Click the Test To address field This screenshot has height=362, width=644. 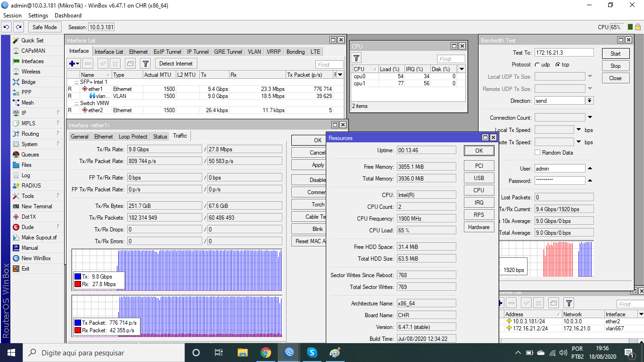[x=564, y=53]
